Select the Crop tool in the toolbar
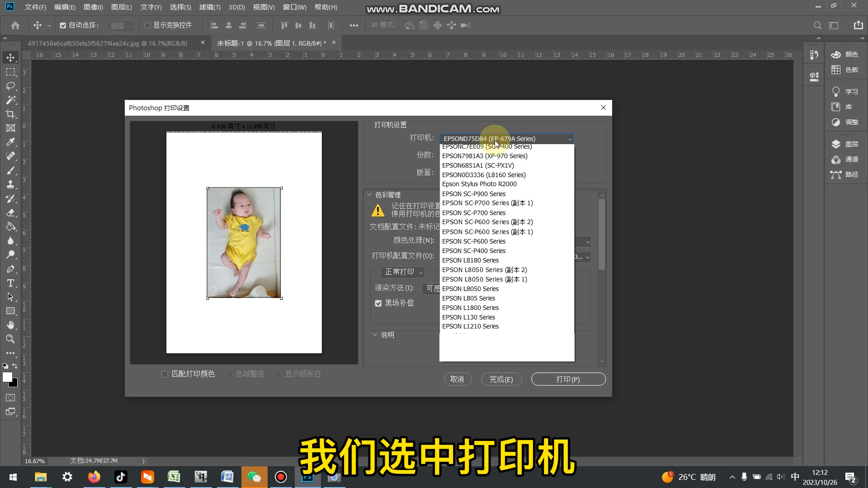 click(11, 113)
